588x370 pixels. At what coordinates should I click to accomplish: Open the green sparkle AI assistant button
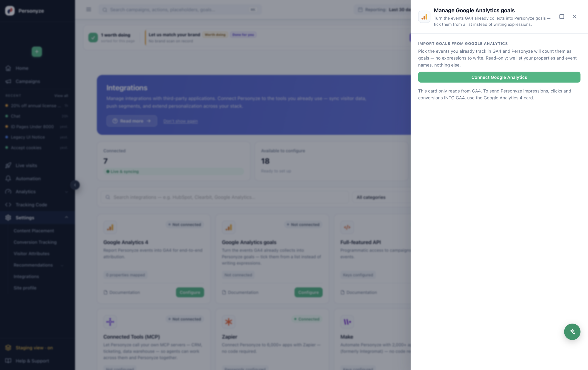(x=572, y=332)
